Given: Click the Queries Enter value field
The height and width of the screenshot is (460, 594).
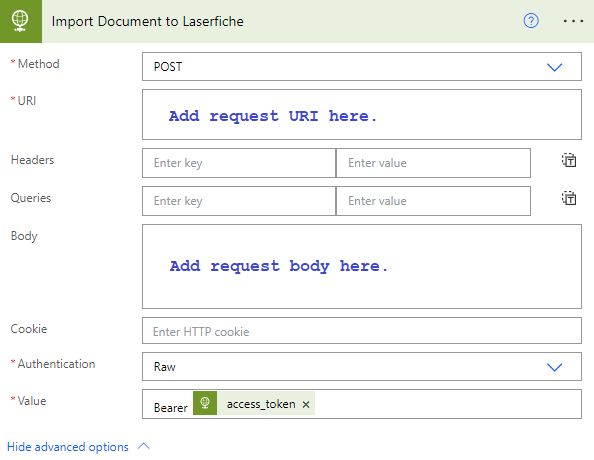Looking at the screenshot, I should [433, 201].
